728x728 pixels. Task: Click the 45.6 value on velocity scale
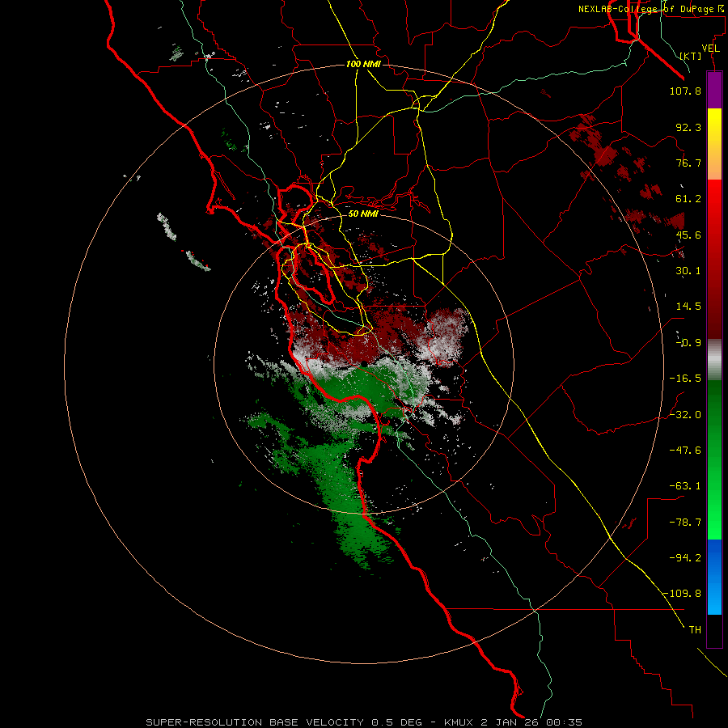688,235
